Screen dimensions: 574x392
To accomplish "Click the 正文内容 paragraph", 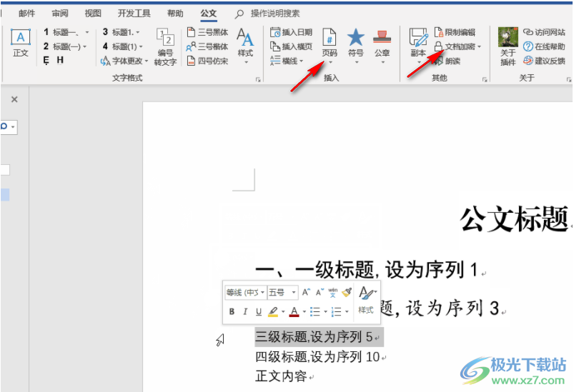I will click(281, 376).
